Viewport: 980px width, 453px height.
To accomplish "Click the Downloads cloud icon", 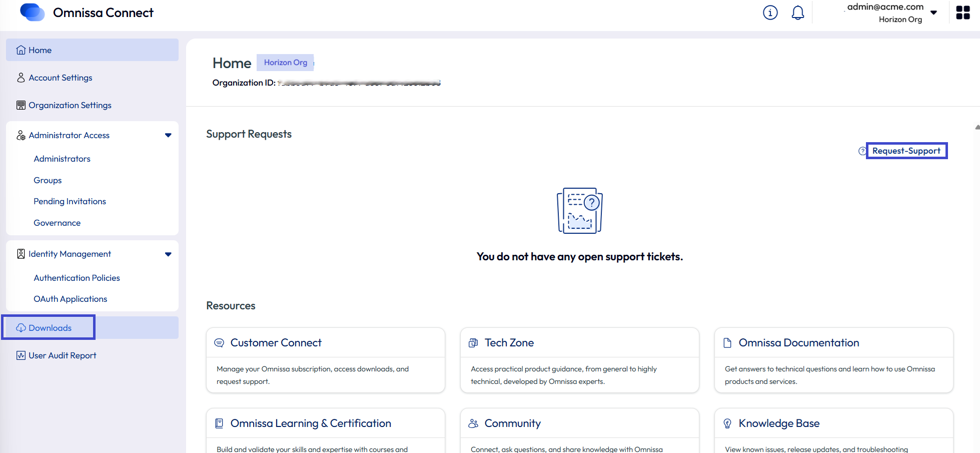I will (x=21, y=328).
